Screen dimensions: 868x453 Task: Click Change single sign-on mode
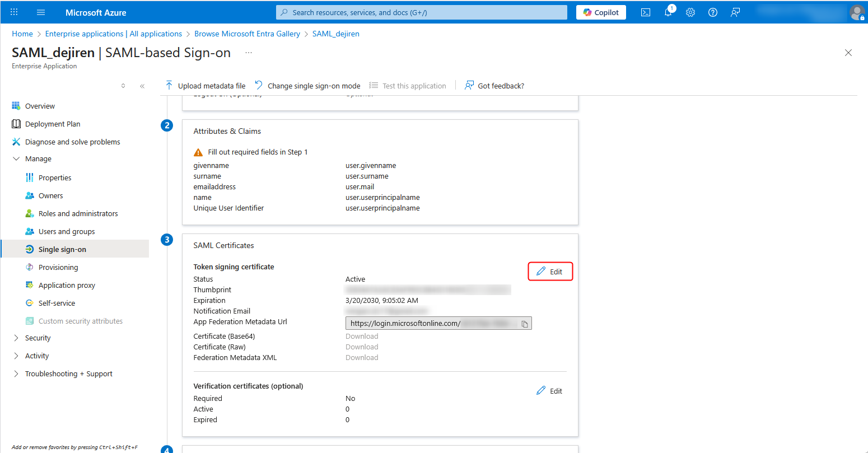(307, 86)
